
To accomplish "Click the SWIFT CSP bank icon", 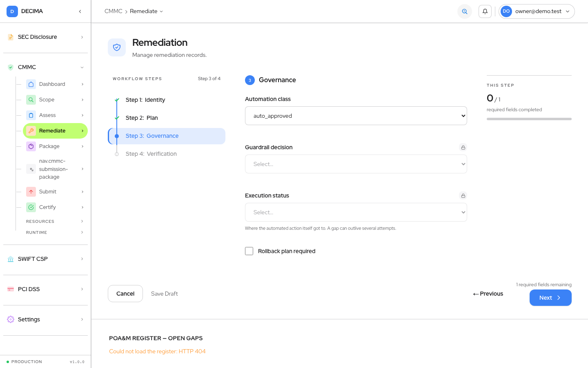I will [11, 259].
